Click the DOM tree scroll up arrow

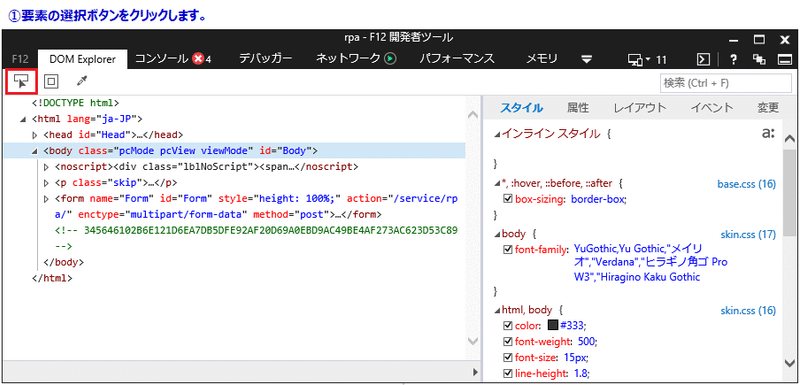473,116
